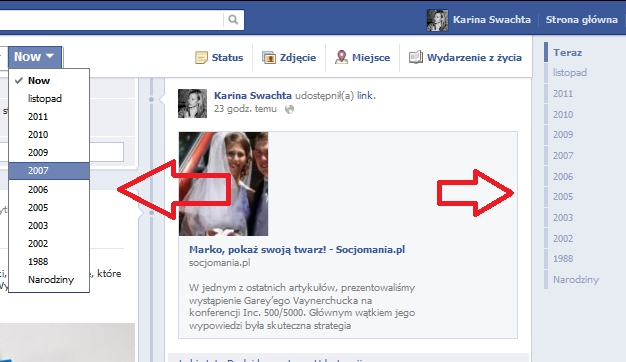Click the link word in 'udostępnił(a) link.'

tap(366, 96)
